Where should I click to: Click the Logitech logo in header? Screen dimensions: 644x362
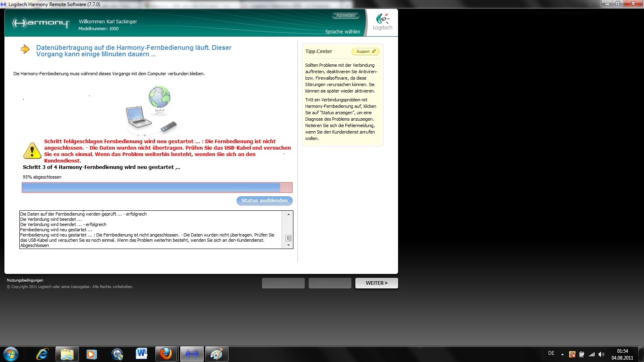(x=382, y=22)
